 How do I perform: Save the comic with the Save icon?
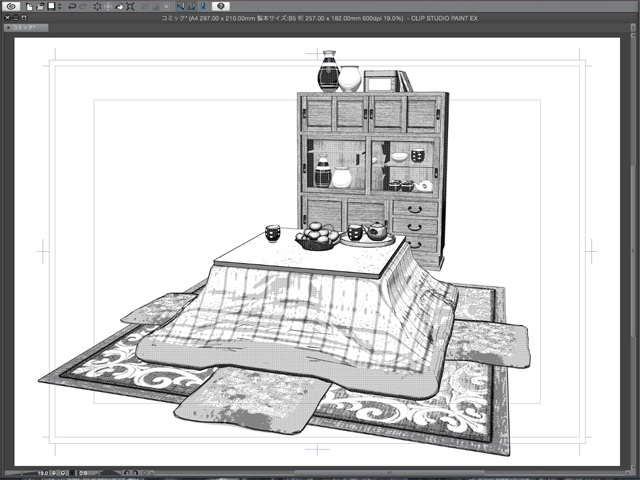pyautogui.click(x=51, y=6)
